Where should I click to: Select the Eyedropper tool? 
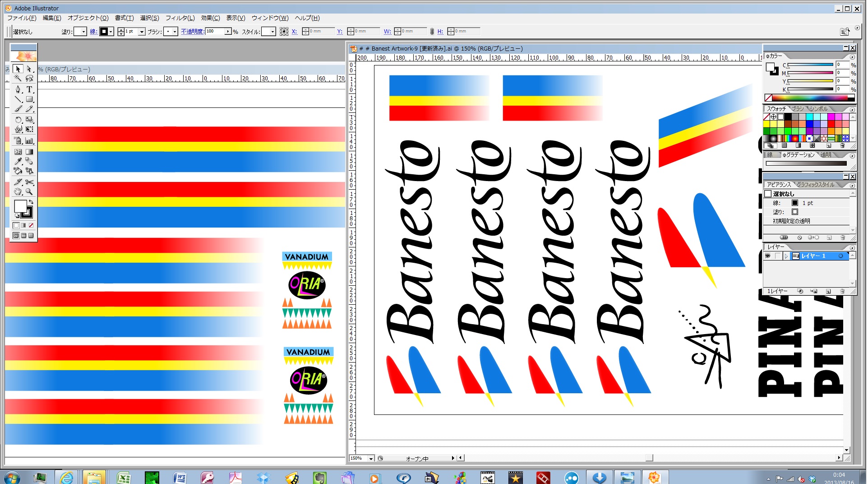(x=18, y=161)
